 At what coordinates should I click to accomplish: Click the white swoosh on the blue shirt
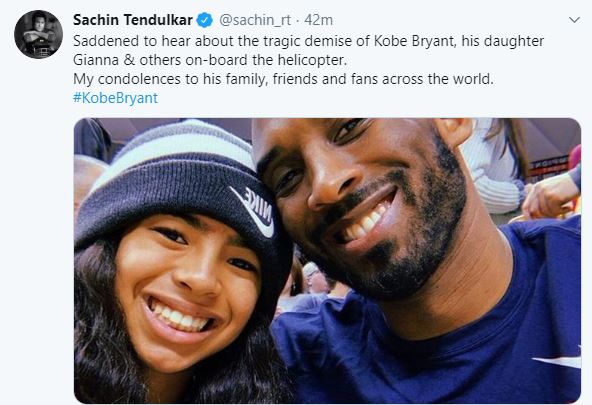tap(557, 360)
